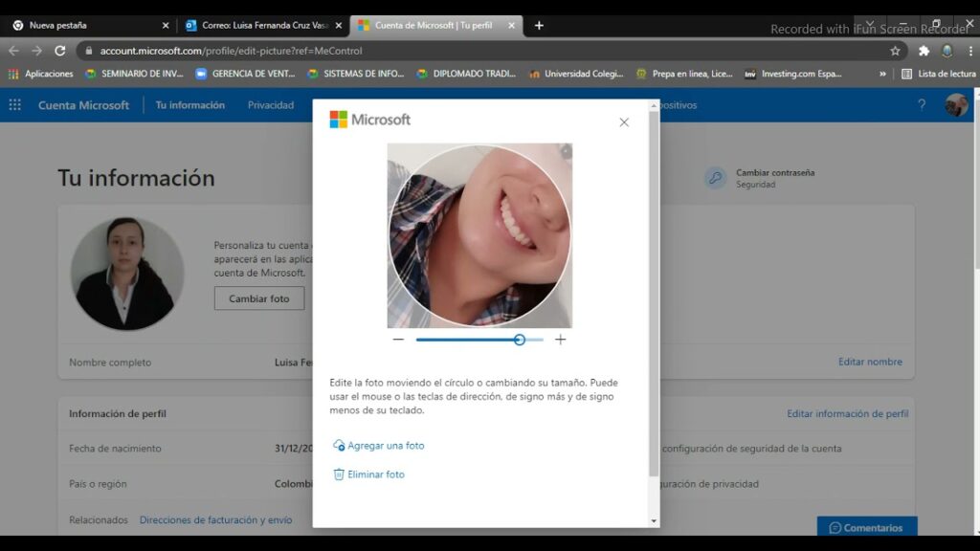This screenshot has height=551, width=980.
Task: Open SISTEMAS DE INFO bookmark
Action: (356, 74)
